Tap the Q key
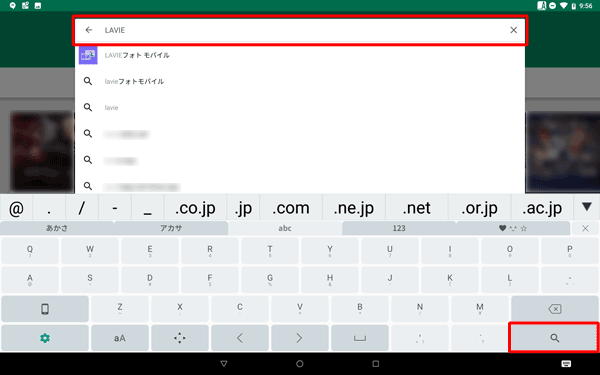This screenshot has height=375, width=600. coord(30,251)
